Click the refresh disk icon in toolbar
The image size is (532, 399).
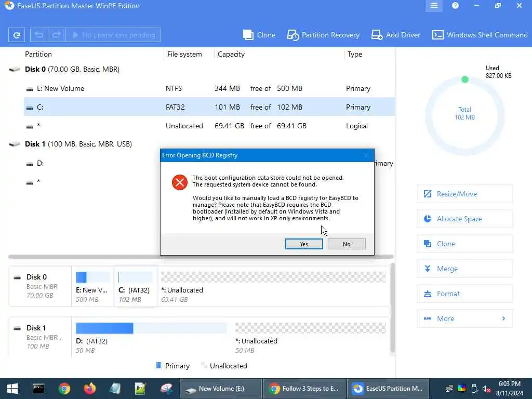point(16,35)
